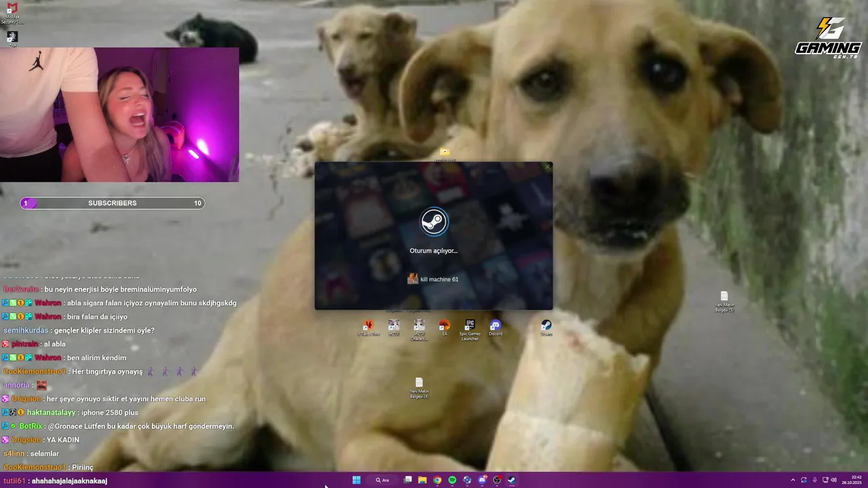868x488 pixels.
Task: Open the Epic Games Launcher shortcut
Action: point(469,329)
